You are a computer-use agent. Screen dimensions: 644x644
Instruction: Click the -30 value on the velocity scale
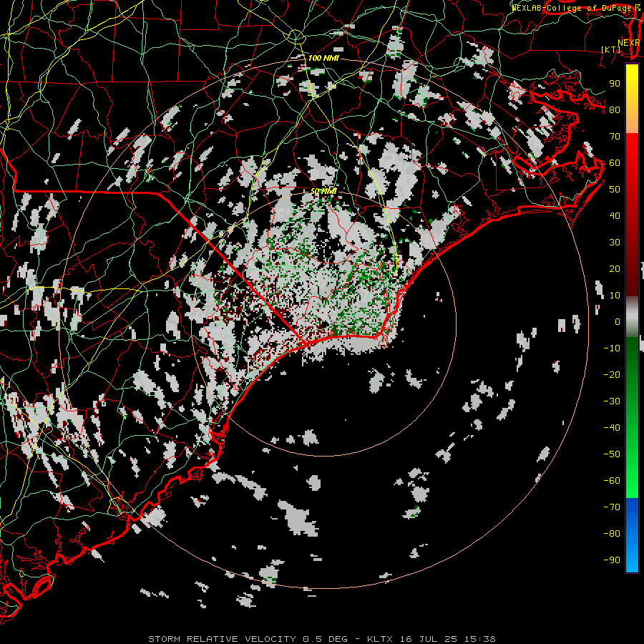[x=612, y=401]
